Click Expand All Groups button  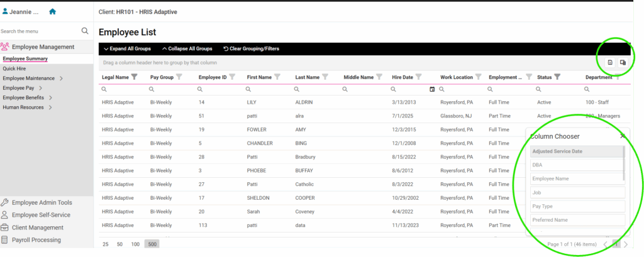pyautogui.click(x=128, y=48)
